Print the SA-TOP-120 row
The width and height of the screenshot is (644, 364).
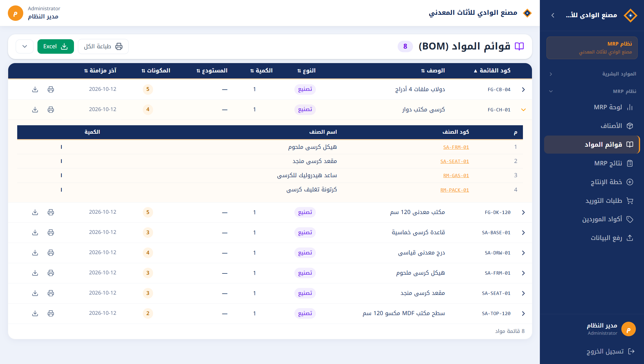pyautogui.click(x=51, y=313)
